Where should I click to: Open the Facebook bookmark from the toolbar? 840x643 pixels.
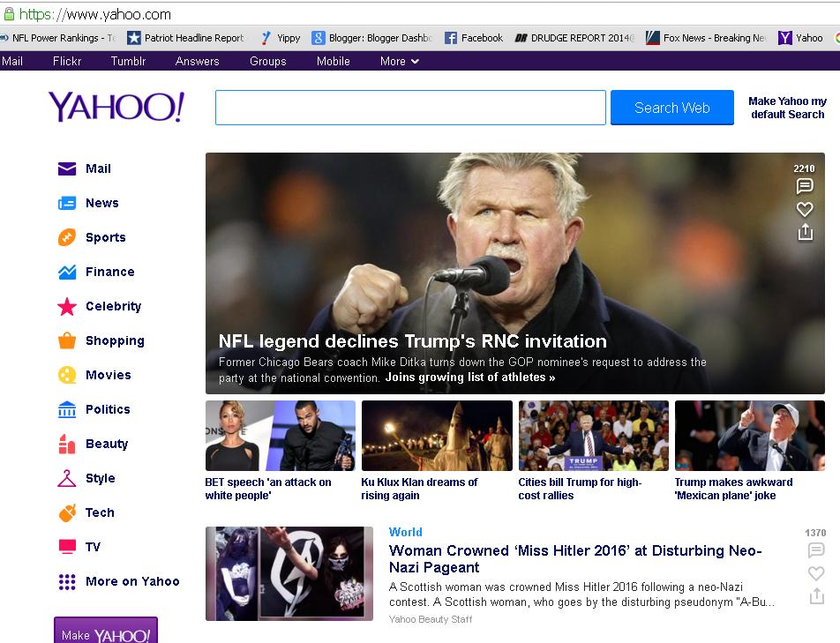click(x=476, y=38)
